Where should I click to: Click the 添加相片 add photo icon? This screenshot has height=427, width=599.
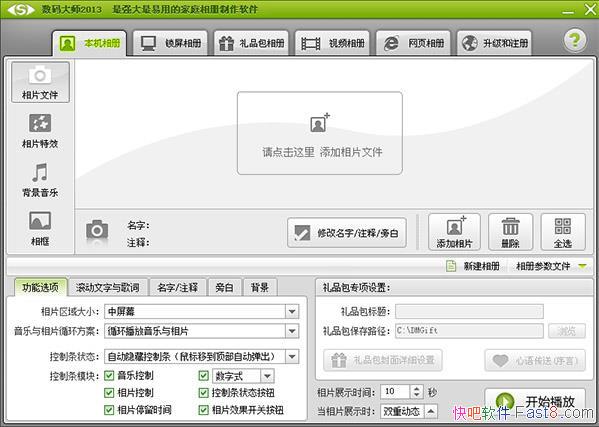[454, 232]
